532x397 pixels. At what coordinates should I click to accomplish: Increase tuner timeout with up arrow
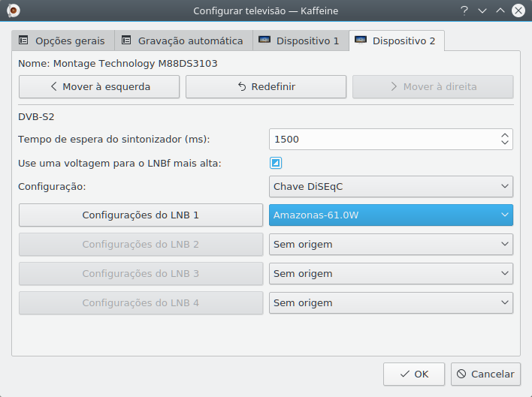[x=504, y=135]
